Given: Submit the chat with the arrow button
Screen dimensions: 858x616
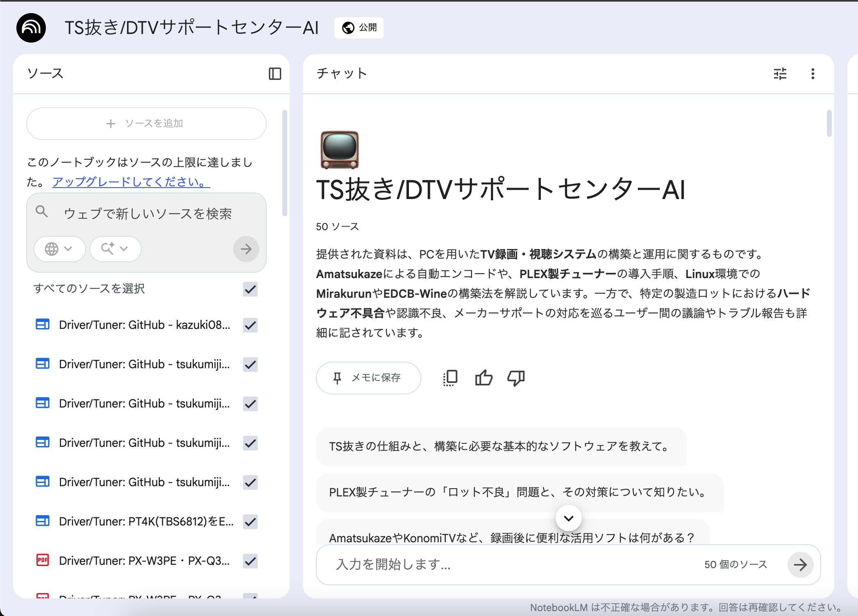Looking at the screenshot, I should tap(800, 565).
